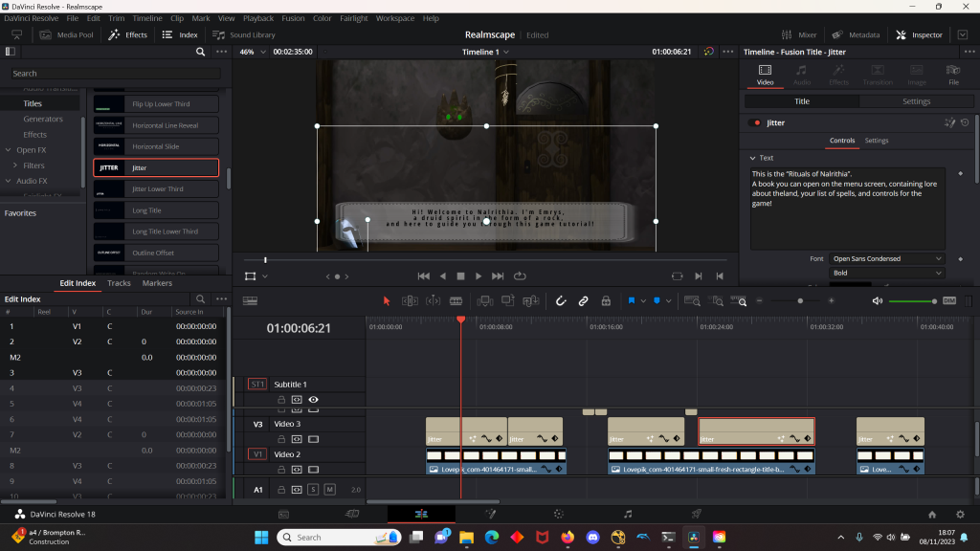980x551 pixels.
Task: Toggle the Jitter title enable switch
Action: [x=756, y=123]
